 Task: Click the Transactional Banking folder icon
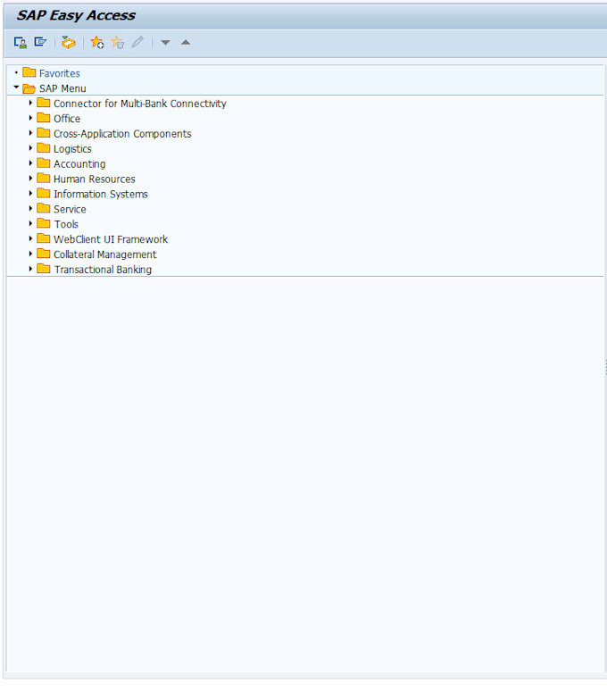43,269
